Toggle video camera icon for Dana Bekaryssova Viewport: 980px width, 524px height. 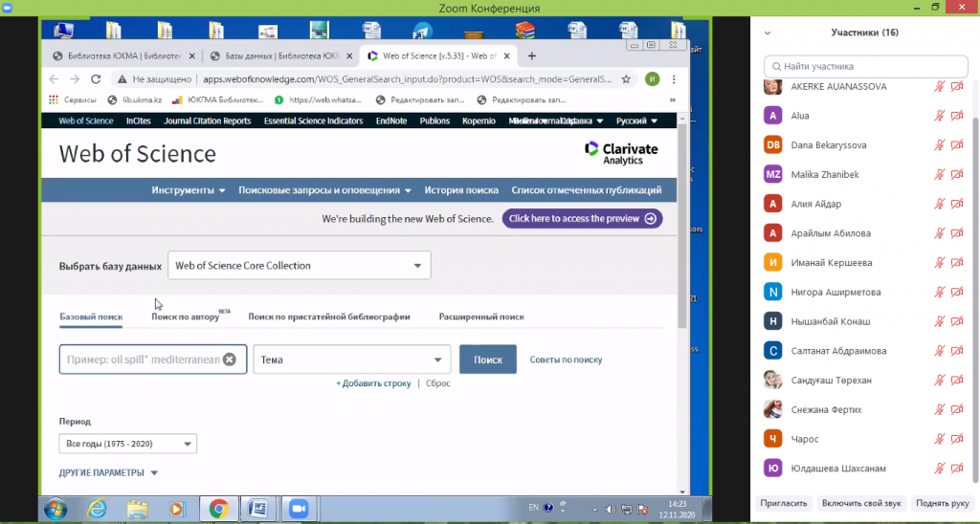(957, 145)
